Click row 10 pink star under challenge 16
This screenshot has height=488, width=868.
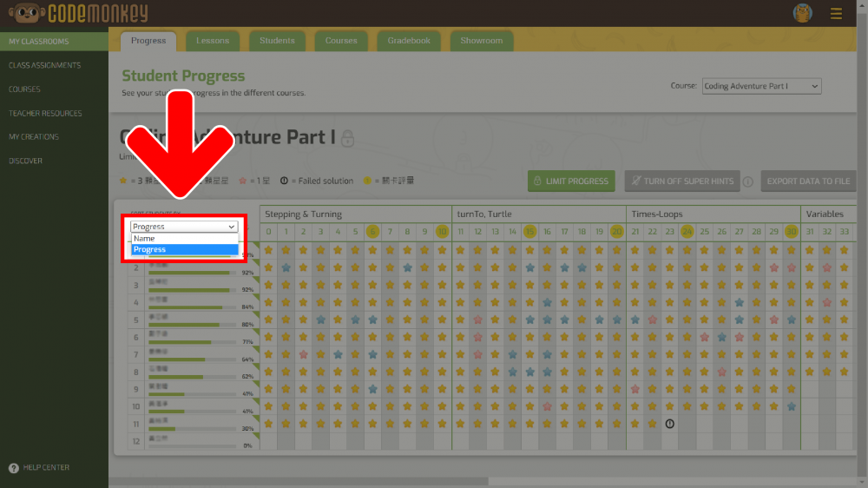(548, 406)
